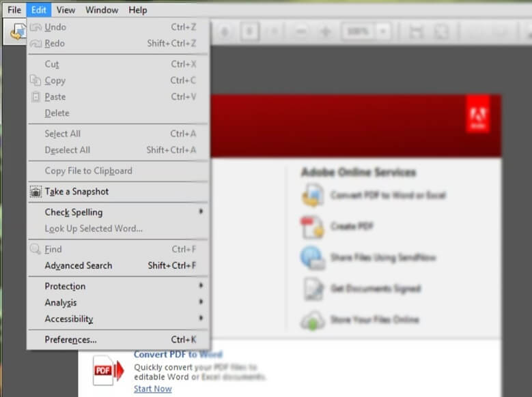The image size is (532, 397).
Task: Open the zoom level dropdown arrow
Action: pyautogui.click(x=383, y=32)
